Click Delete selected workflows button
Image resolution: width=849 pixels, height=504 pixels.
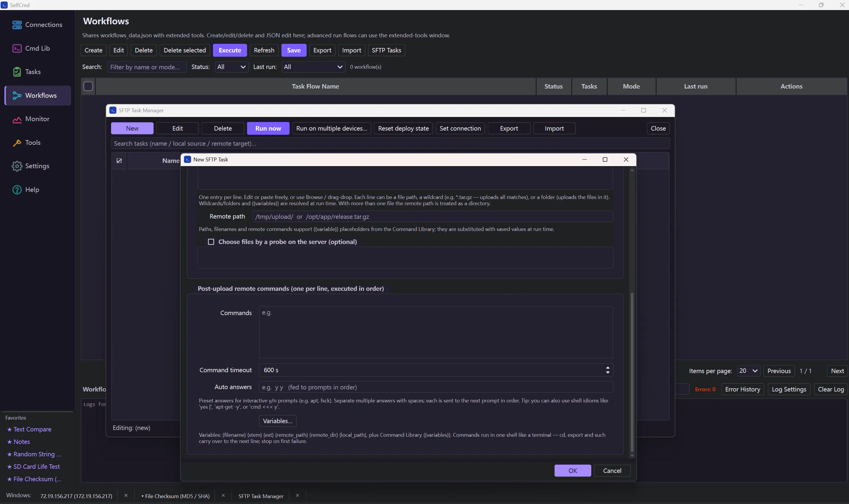click(x=185, y=50)
